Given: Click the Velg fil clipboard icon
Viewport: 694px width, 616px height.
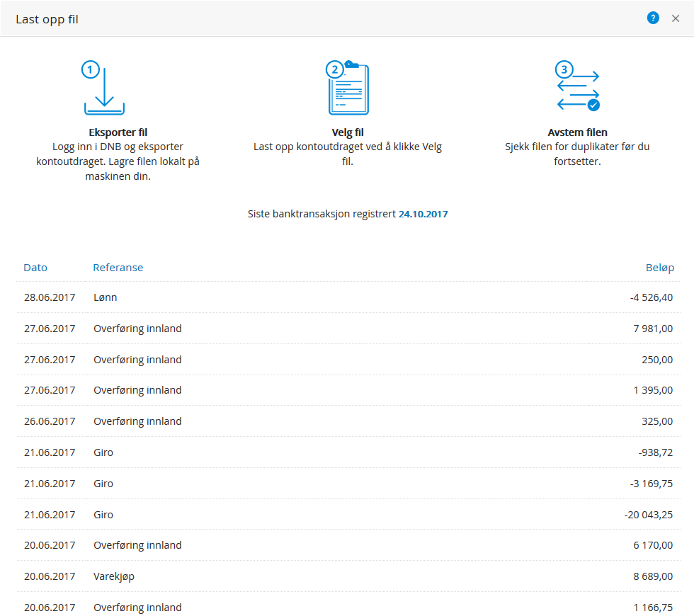Looking at the screenshot, I should (x=348, y=88).
